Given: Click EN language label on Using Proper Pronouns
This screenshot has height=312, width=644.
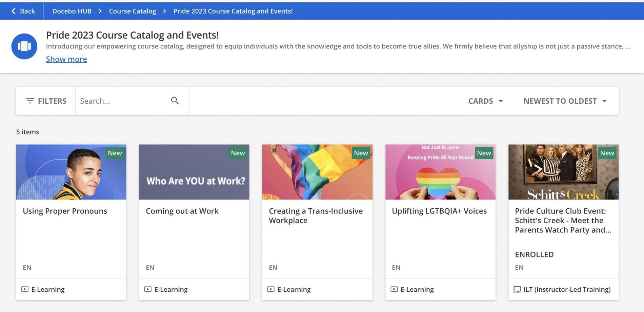Looking at the screenshot, I should click(x=27, y=268).
